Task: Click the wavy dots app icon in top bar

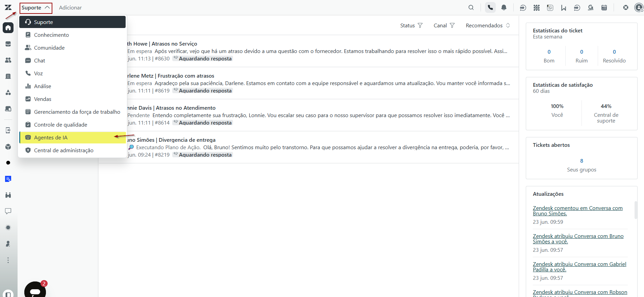Action: click(537, 7)
